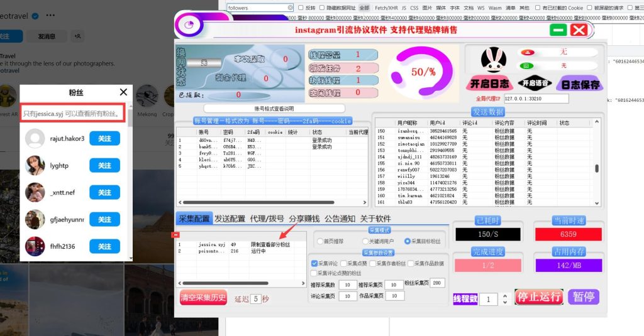The image size is (644, 336).
Task: Open the three-dots more options on profile
Action: 50,15
